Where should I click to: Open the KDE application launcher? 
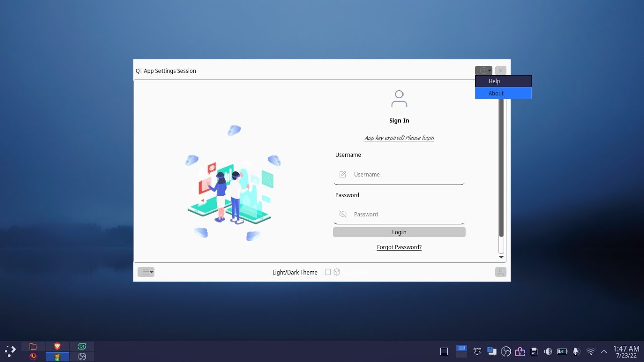click(x=11, y=351)
